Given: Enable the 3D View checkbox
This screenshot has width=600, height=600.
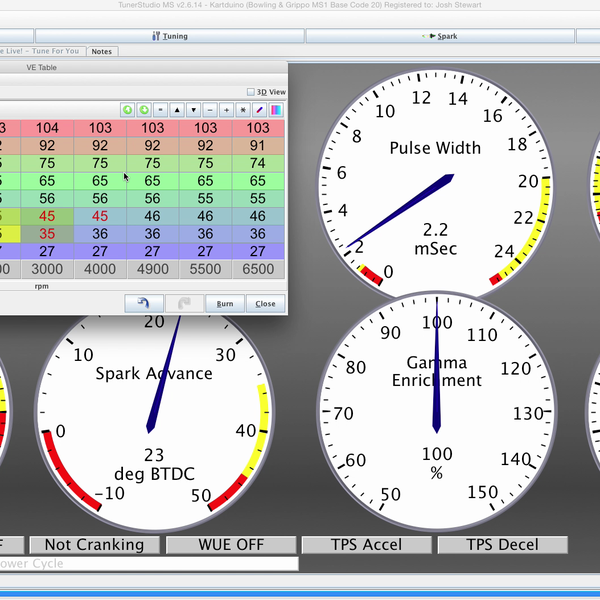Looking at the screenshot, I should (251, 92).
